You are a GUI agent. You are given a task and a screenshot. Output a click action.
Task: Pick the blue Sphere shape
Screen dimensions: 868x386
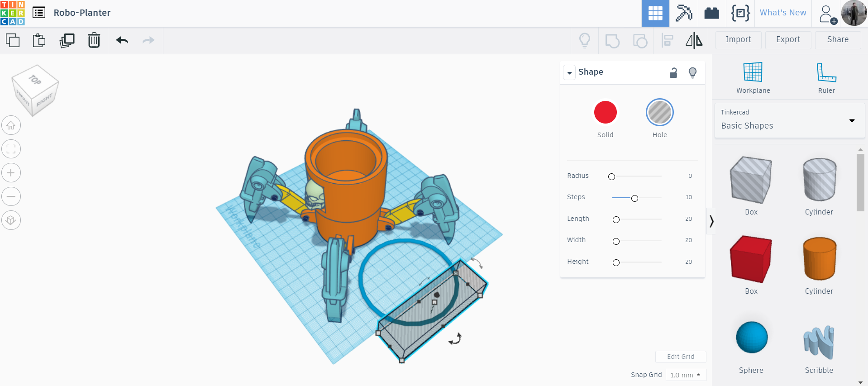(752, 337)
